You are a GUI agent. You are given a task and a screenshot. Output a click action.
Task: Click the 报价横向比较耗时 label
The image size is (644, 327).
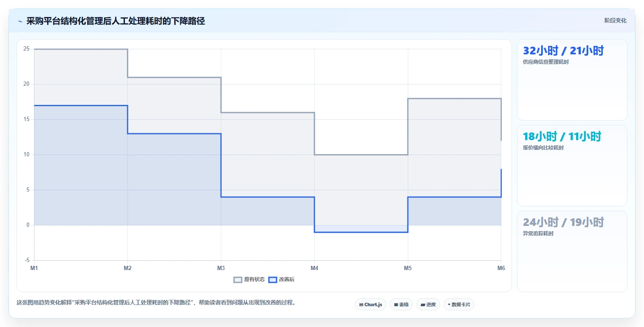click(x=543, y=148)
